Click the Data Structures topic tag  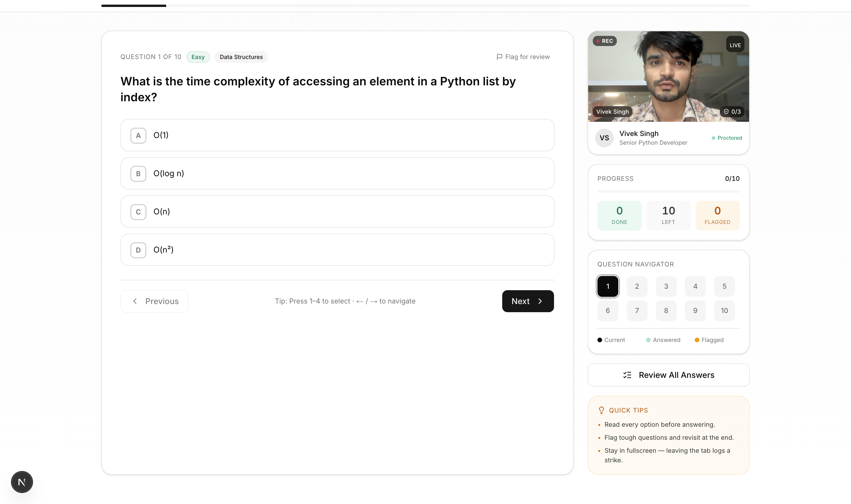point(241,57)
